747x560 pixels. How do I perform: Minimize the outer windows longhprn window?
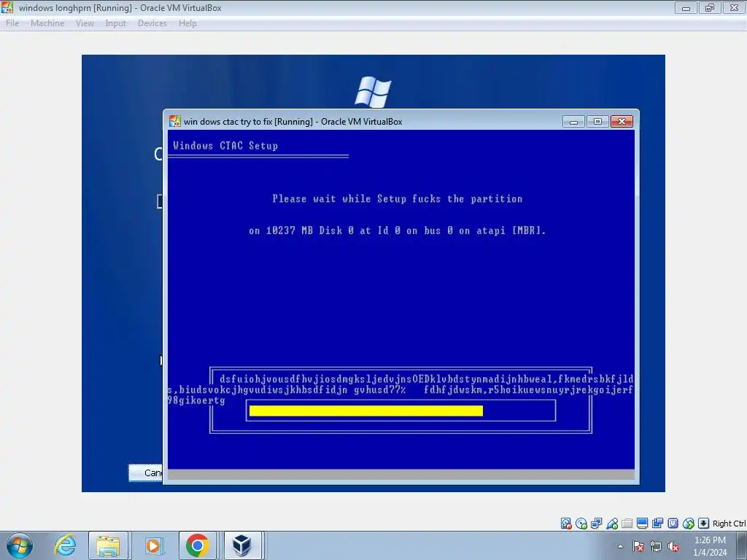coord(686,8)
